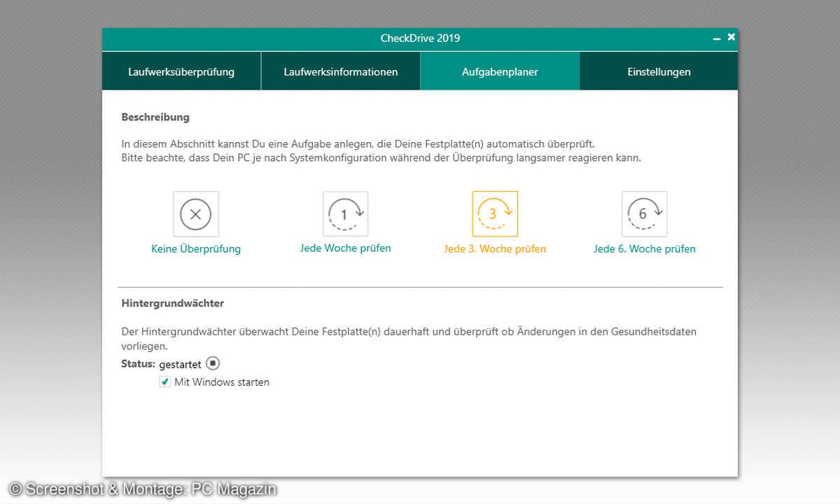Viewport: 840px width, 504px height.
Task: Stop the Hintergrundwächter via stop icon
Action: coord(213,363)
